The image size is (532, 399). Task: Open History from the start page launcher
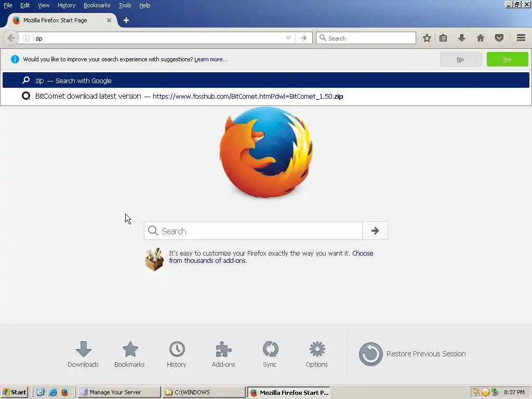point(177,354)
